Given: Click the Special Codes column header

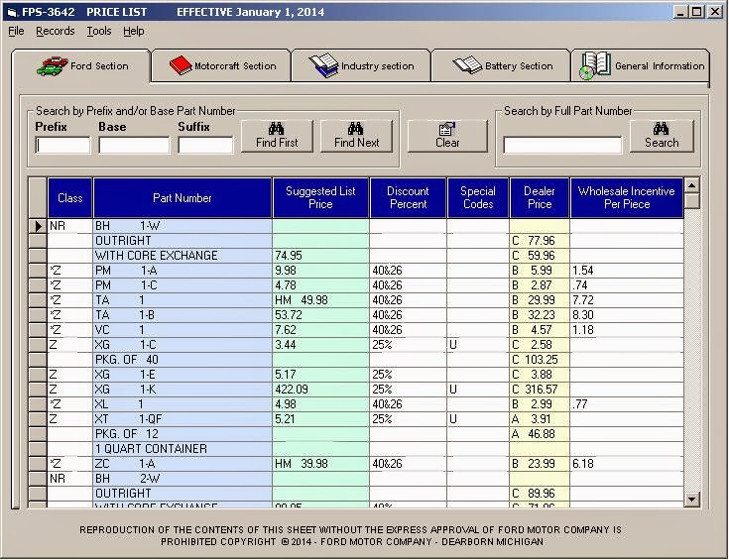Looking at the screenshot, I should tap(478, 198).
